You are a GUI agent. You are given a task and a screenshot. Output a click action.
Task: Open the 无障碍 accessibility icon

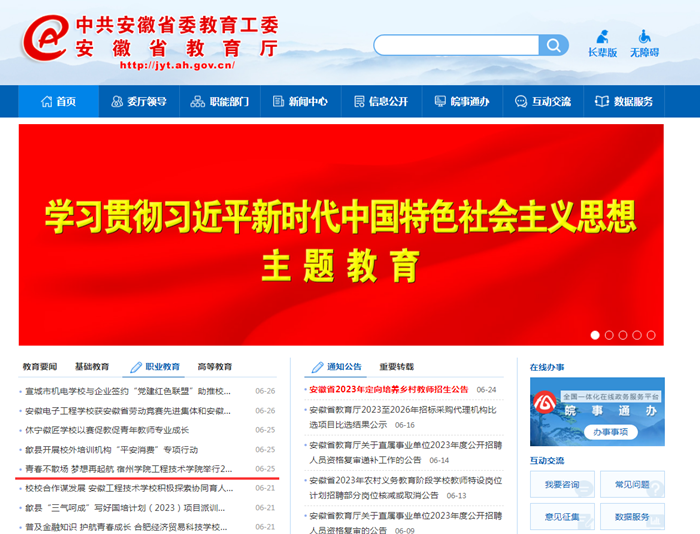tap(644, 44)
